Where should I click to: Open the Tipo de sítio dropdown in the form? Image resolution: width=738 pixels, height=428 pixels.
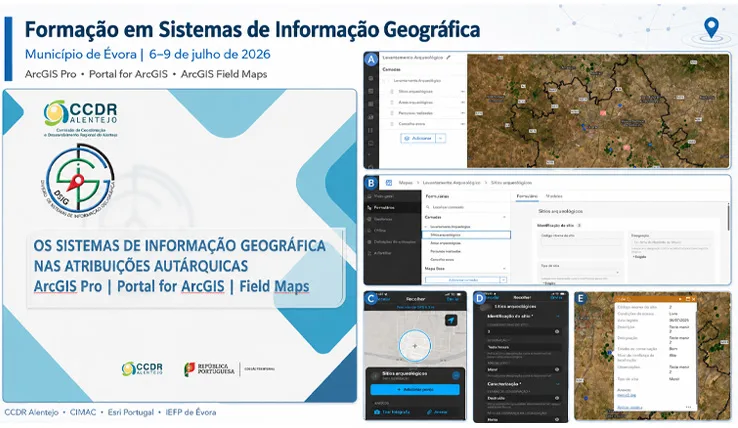(x=579, y=272)
